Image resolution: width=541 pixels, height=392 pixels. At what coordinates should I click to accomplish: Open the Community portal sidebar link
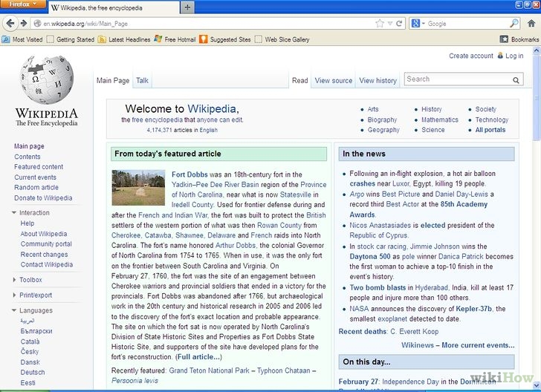point(46,244)
